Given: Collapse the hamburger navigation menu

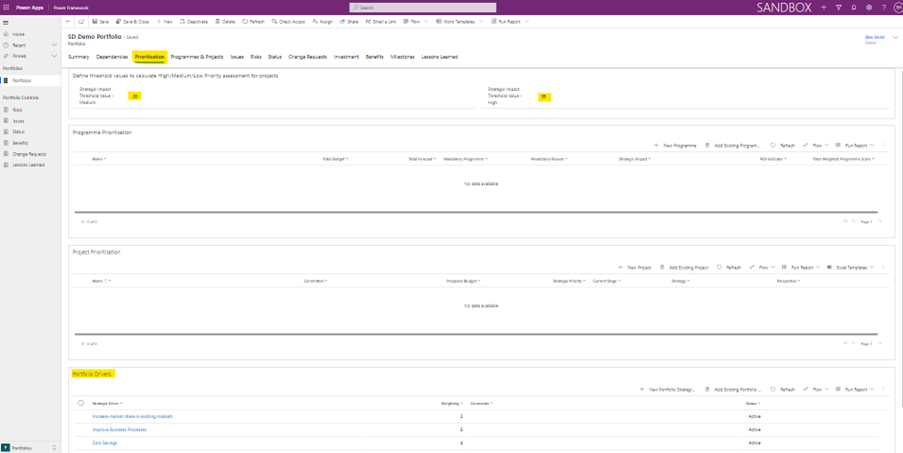Looking at the screenshot, I should (x=6, y=22).
